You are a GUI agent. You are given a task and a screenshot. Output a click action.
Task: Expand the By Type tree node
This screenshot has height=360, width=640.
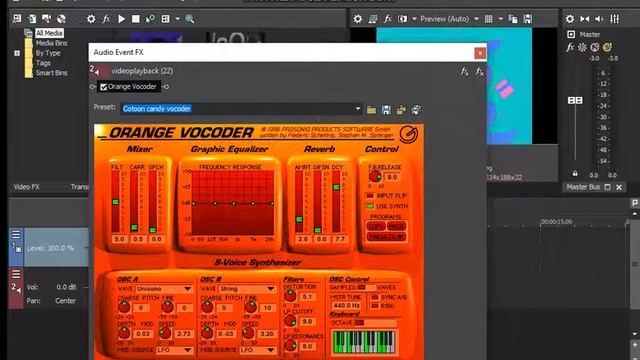click(17, 53)
